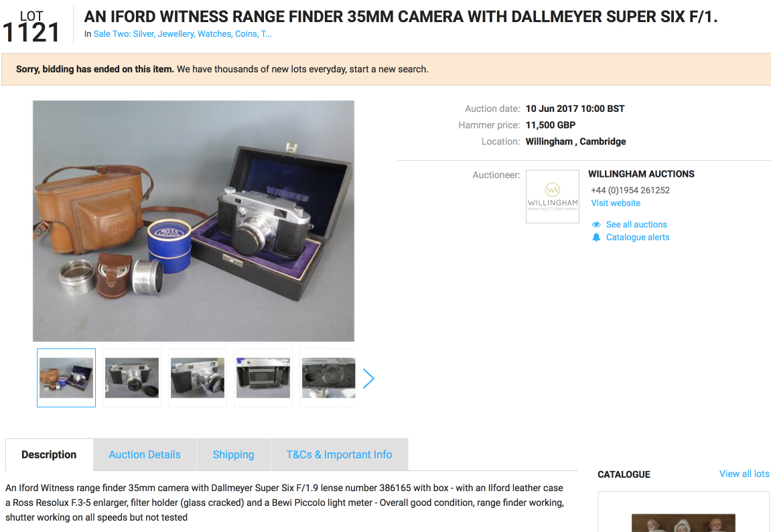
Task: Switch to the Shipping tab
Action: (x=233, y=455)
